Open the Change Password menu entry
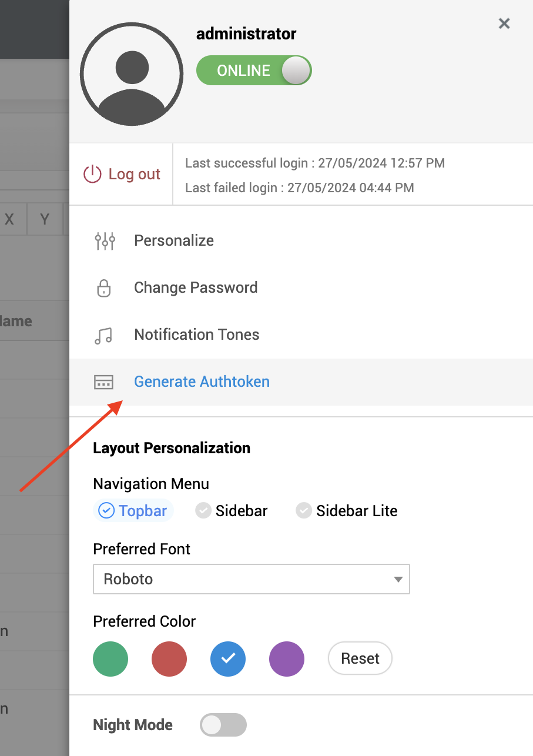 [x=196, y=287]
